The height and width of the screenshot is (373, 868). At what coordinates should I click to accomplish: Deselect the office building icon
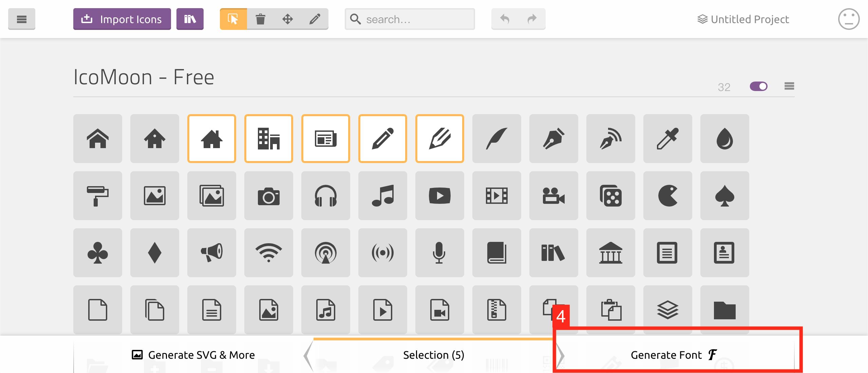269,139
